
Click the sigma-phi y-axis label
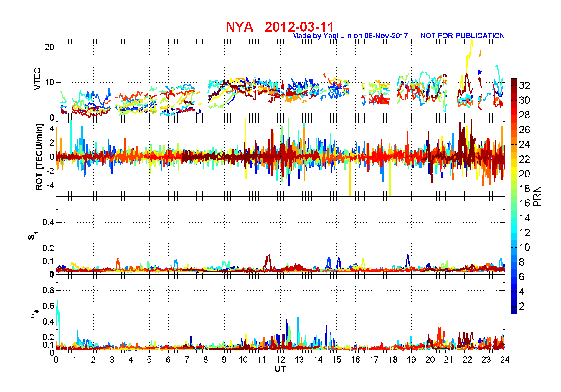click(34, 313)
